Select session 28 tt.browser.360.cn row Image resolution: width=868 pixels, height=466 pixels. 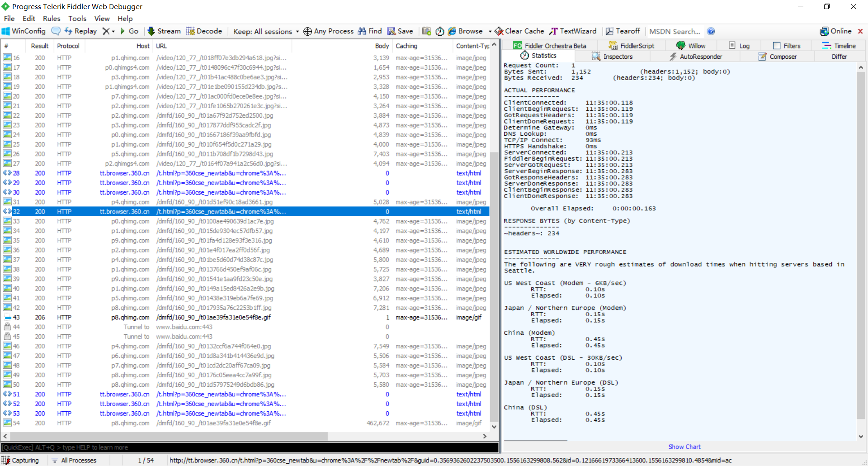click(244, 173)
